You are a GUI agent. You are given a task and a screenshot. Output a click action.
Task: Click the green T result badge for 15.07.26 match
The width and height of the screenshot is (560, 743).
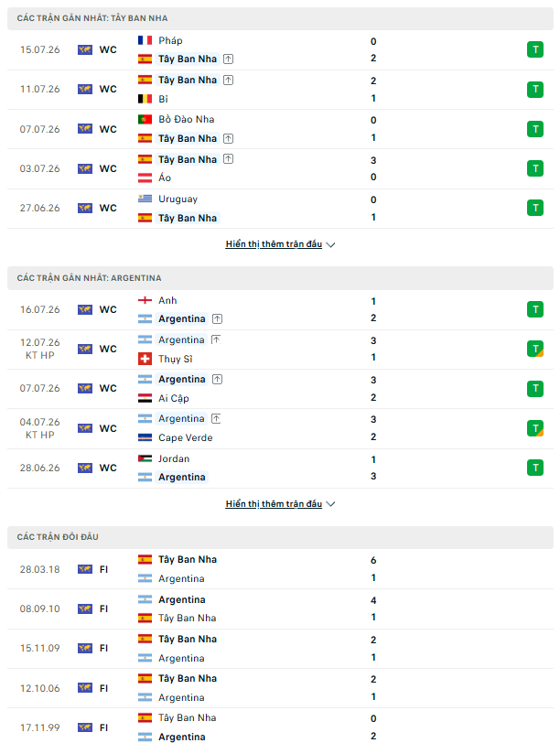pos(535,49)
